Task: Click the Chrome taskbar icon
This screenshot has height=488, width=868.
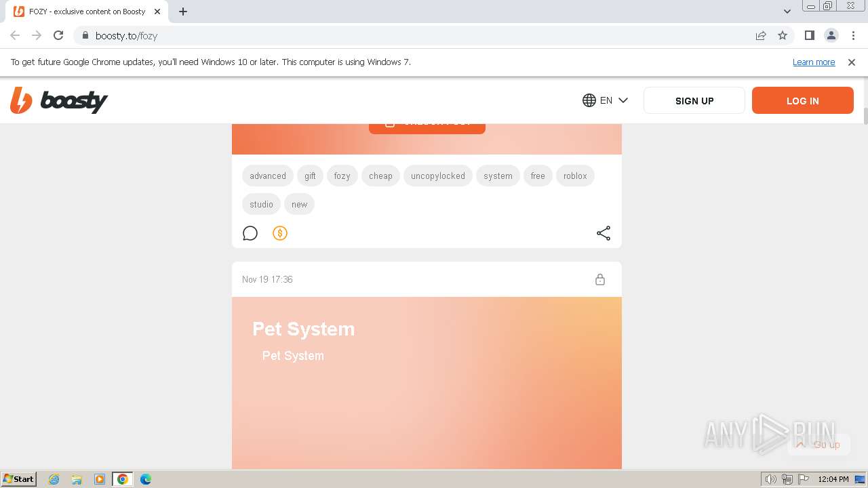Action: pos(123,479)
